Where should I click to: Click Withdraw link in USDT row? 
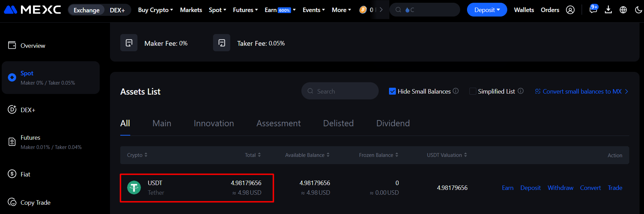pos(560,188)
